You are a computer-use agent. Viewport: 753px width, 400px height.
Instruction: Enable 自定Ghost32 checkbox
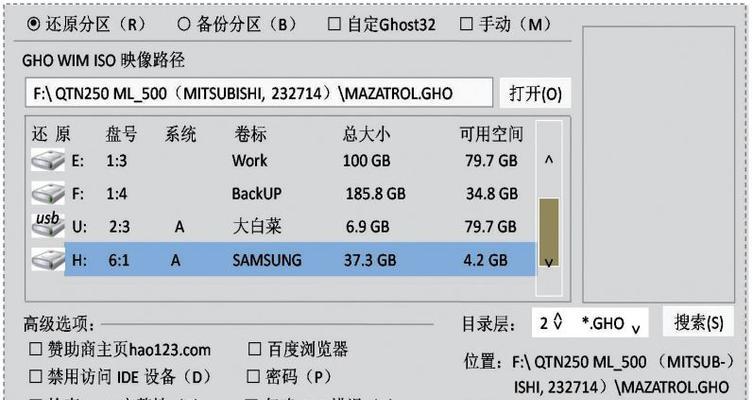click(333, 24)
